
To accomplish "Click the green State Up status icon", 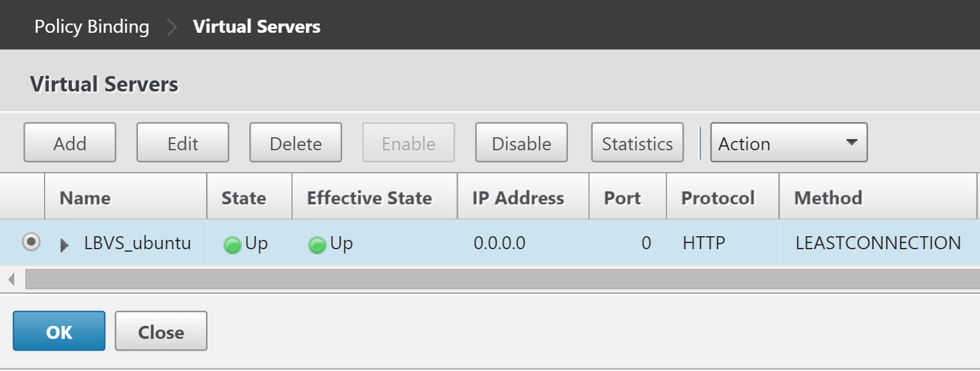I will tap(233, 245).
